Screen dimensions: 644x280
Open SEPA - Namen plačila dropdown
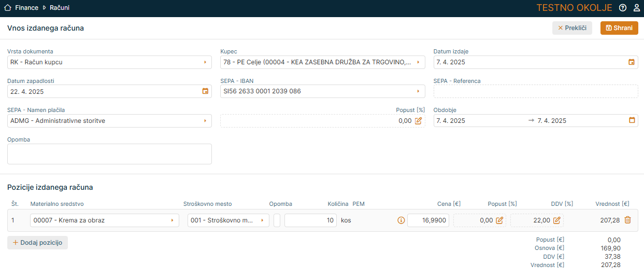[205, 121]
